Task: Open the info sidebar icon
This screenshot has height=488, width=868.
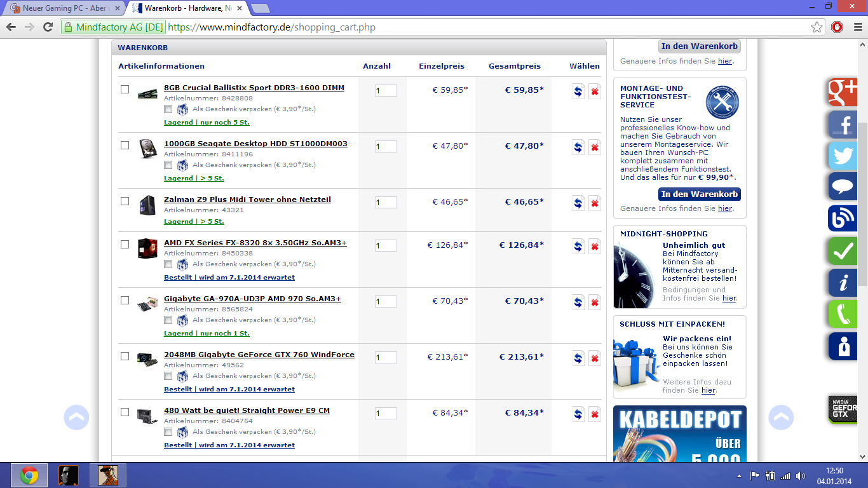Action: (843, 283)
